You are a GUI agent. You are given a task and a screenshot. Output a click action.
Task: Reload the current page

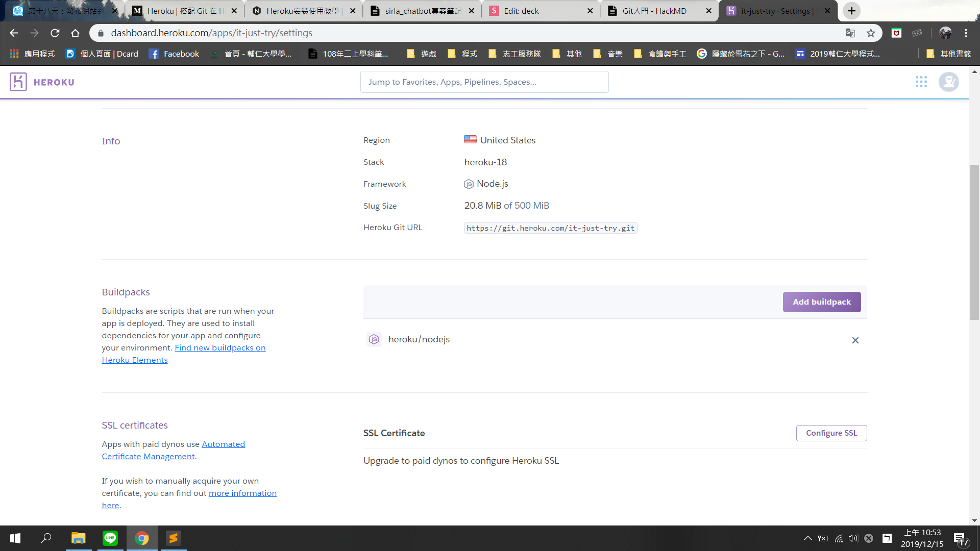[55, 33]
